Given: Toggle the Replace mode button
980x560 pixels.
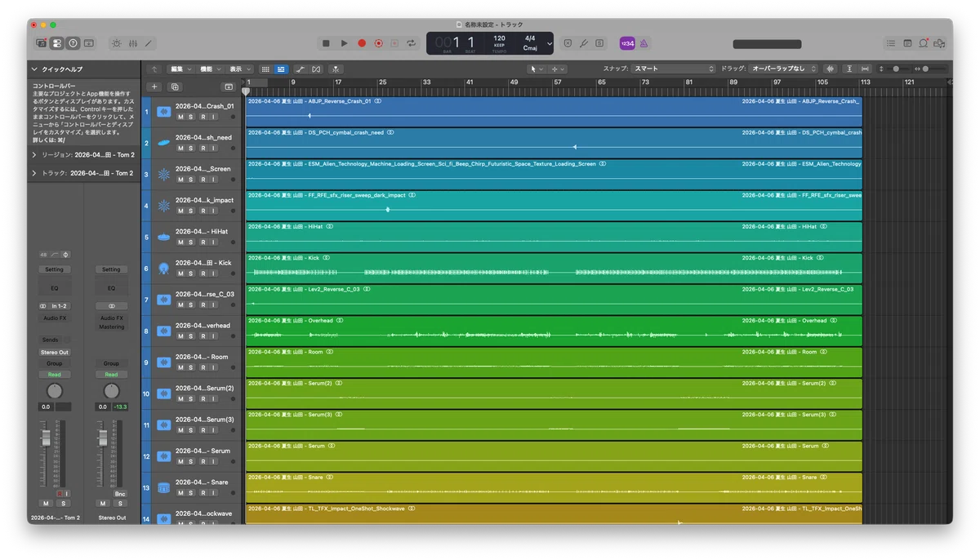Looking at the screenshot, I should click(568, 43).
